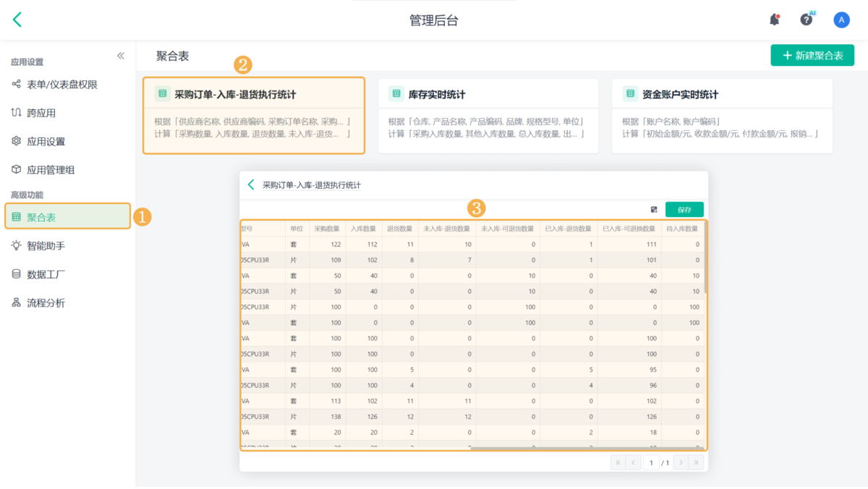This screenshot has height=489, width=868.
Task: Select 数据工厂 from the sidebar
Action: click(x=50, y=274)
